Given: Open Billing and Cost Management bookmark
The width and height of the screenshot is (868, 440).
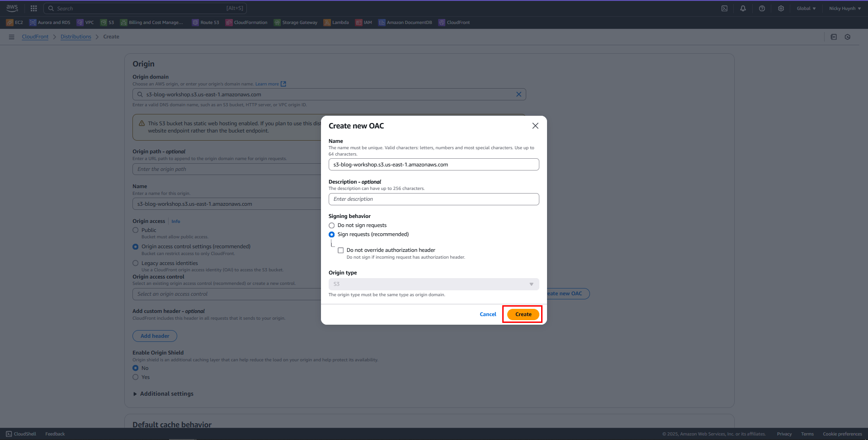Looking at the screenshot, I should coord(151,22).
